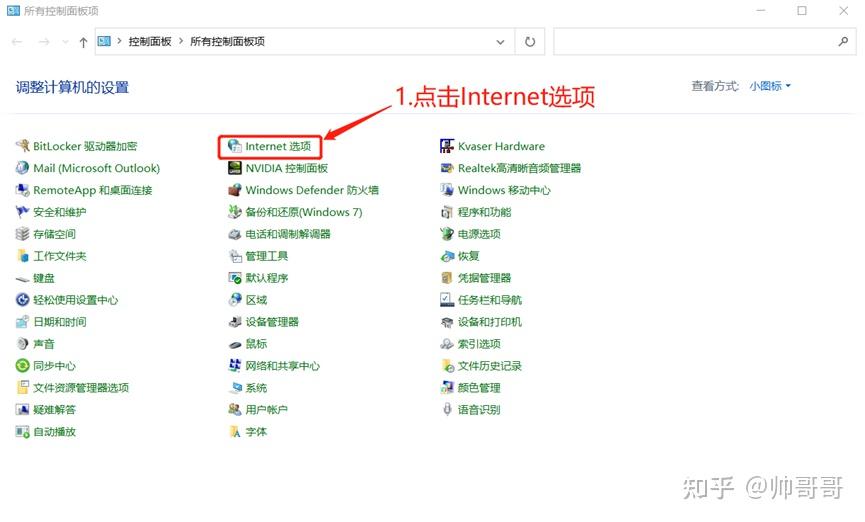The height and width of the screenshot is (522, 865).
Task: Click 控制面板 breadcrumb segment
Action: [x=150, y=41]
